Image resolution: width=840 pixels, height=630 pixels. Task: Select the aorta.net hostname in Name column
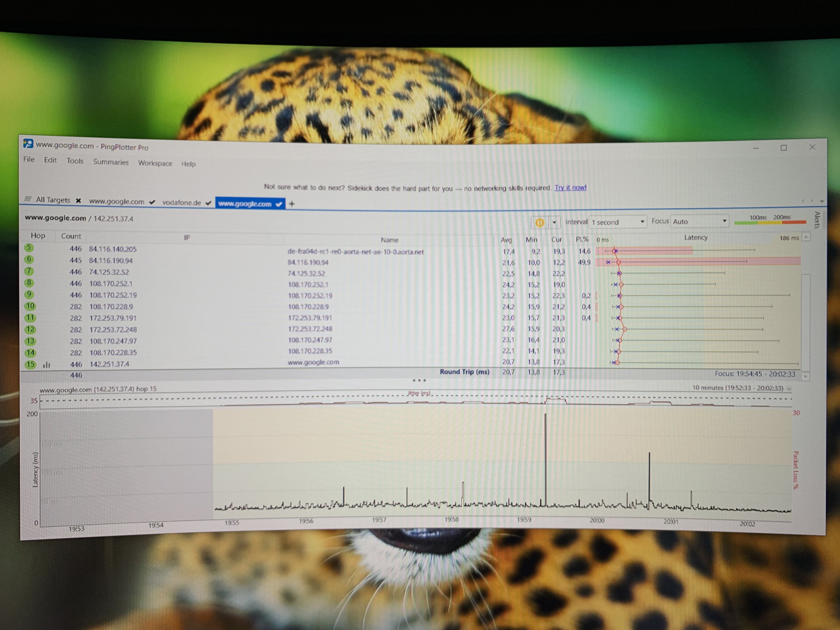coord(355,252)
